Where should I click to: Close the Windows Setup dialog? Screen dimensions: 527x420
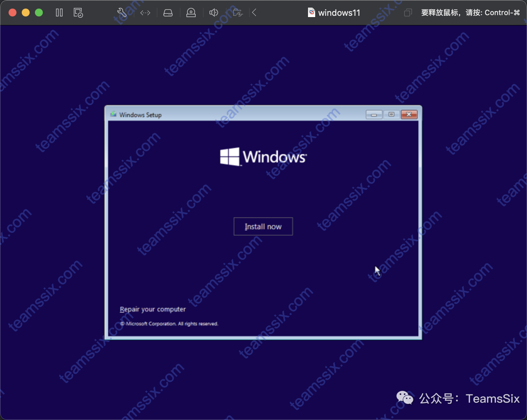(409, 115)
